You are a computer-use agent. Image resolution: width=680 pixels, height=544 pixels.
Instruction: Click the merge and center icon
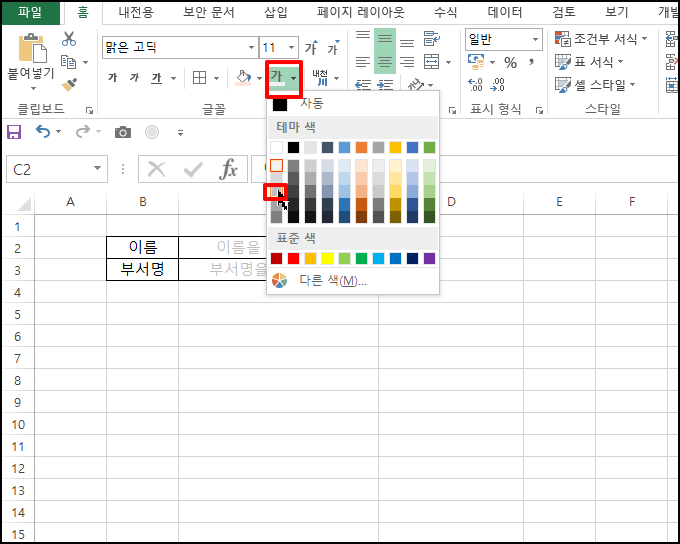[432, 62]
